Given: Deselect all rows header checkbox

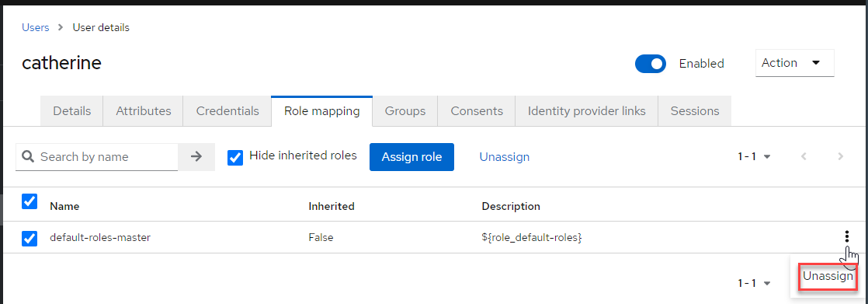Looking at the screenshot, I should point(30,201).
